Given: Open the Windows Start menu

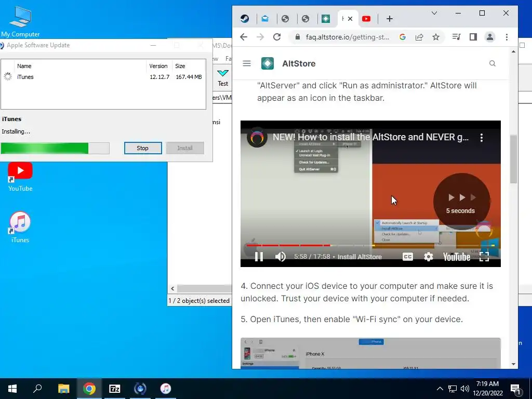Looking at the screenshot, I should pyautogui.click(x=12, y=389).
